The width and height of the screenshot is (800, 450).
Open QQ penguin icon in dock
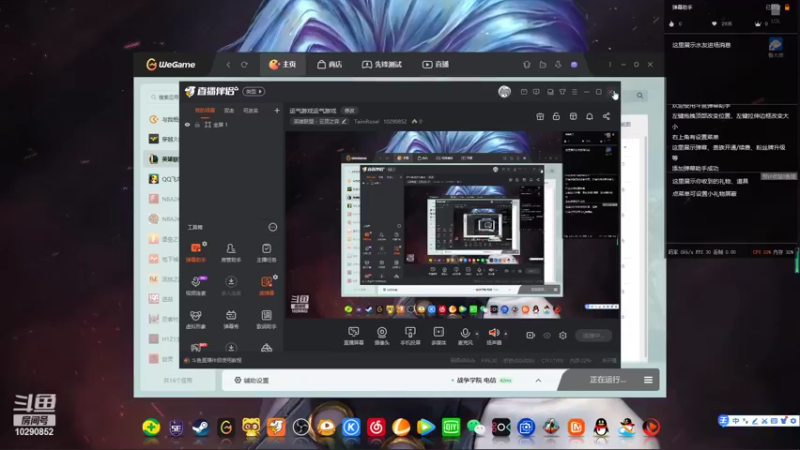coord(601,427)
